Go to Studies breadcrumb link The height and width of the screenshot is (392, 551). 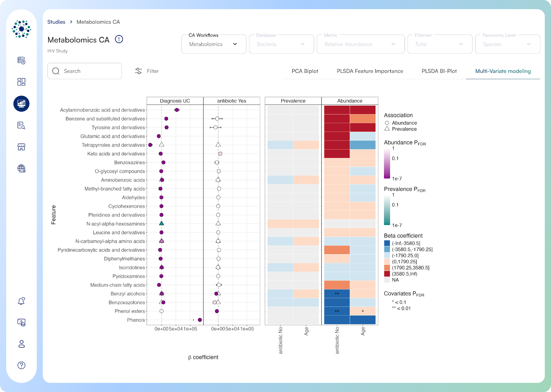point(56,22)
